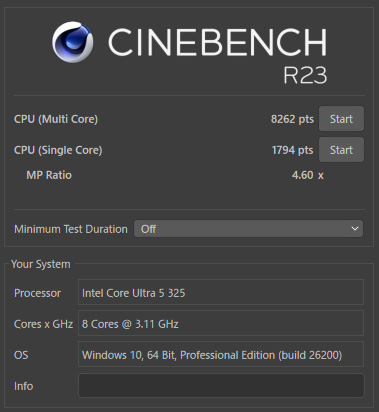Click the CPU (Single Core) label

point(58,150)
